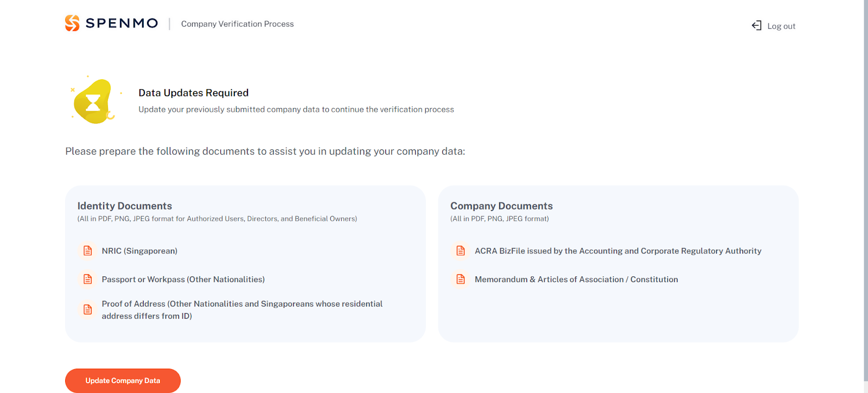Click the Log out link
The image size is (868, 393).
781,26
